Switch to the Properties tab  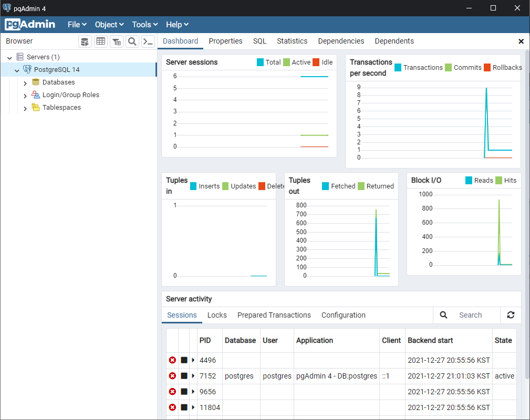pyautogui.click(x=225, y=41)
